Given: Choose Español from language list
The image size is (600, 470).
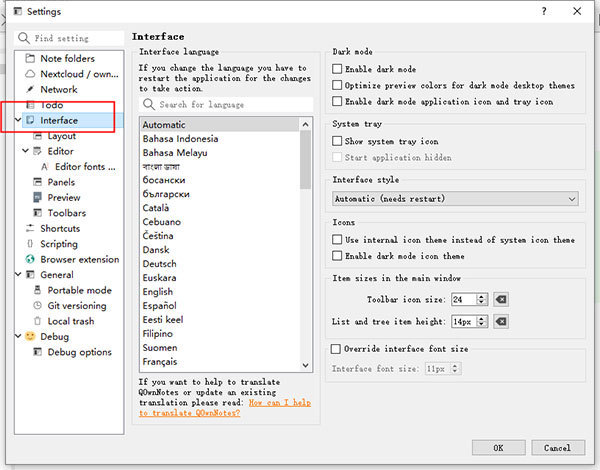Looking at the screenshot, I should point(220,305).
